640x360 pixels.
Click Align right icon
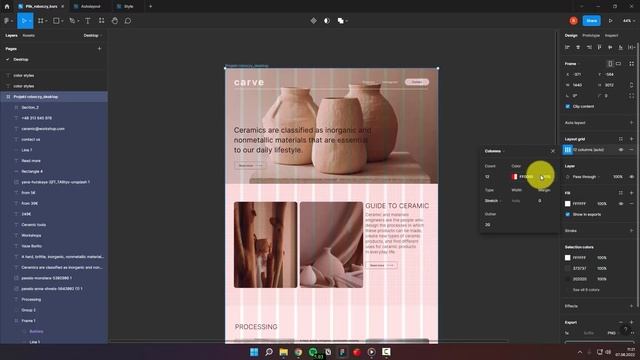(589, 47)
